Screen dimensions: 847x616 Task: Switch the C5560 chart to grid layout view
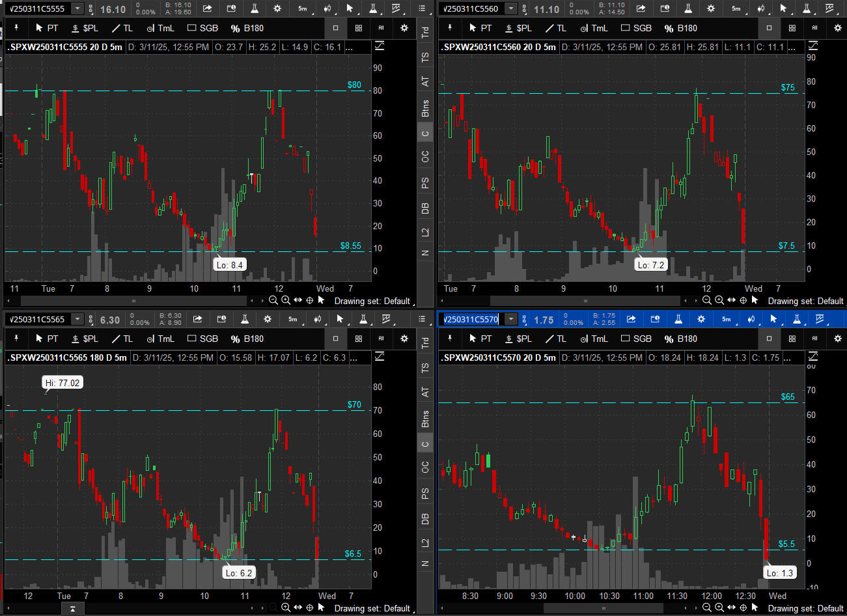click(792, 28)
